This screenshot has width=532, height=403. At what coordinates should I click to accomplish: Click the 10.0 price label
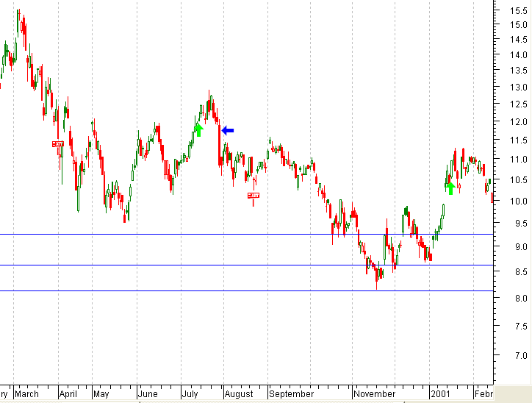(x=519, y=201)
